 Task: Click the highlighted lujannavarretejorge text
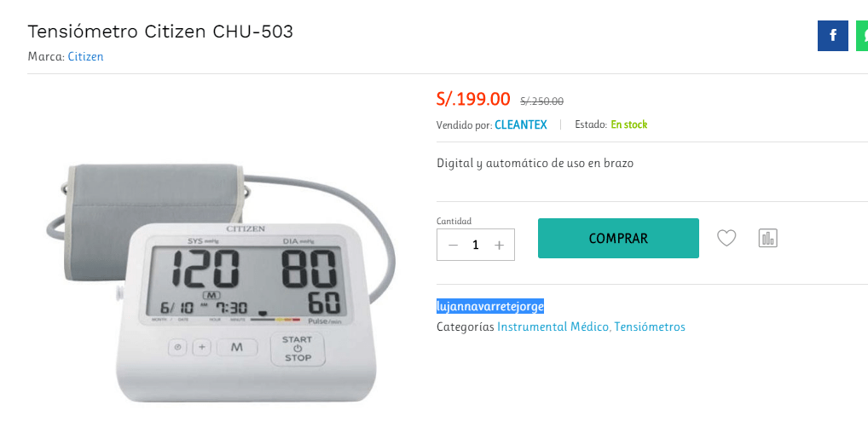click(x=490, y=306)
